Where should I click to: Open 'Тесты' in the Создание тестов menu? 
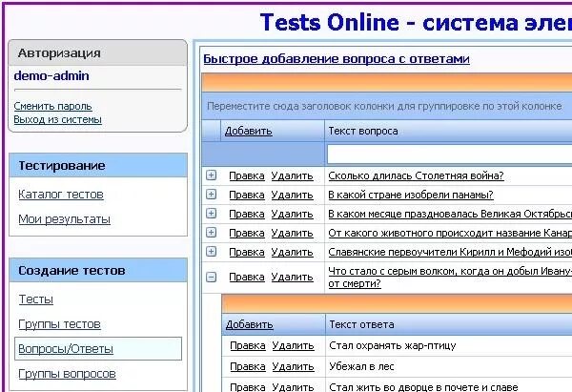pyautogui.click(x=36, y=299)
